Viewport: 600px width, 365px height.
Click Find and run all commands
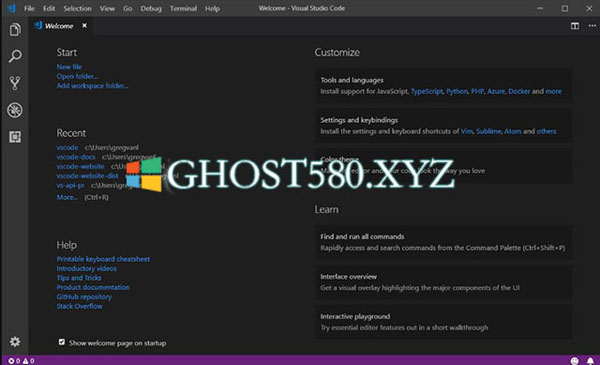443,242
